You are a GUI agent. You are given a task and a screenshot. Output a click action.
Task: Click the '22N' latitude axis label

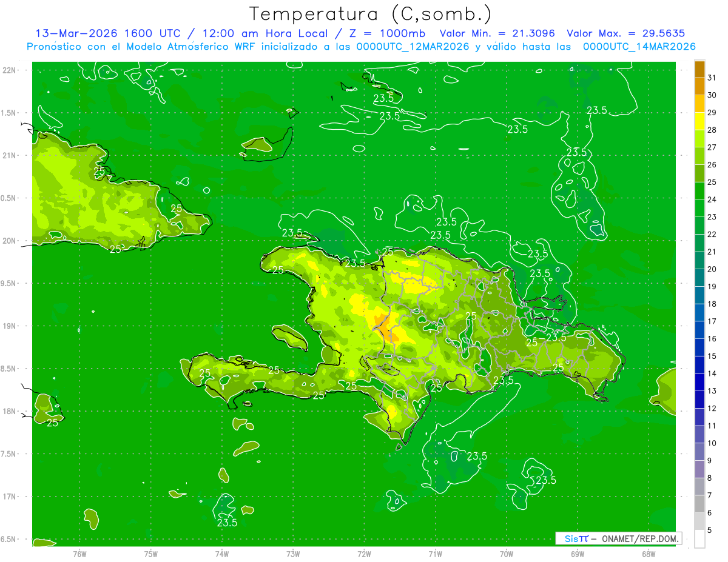pyautogui.click(x=9, y=70)
